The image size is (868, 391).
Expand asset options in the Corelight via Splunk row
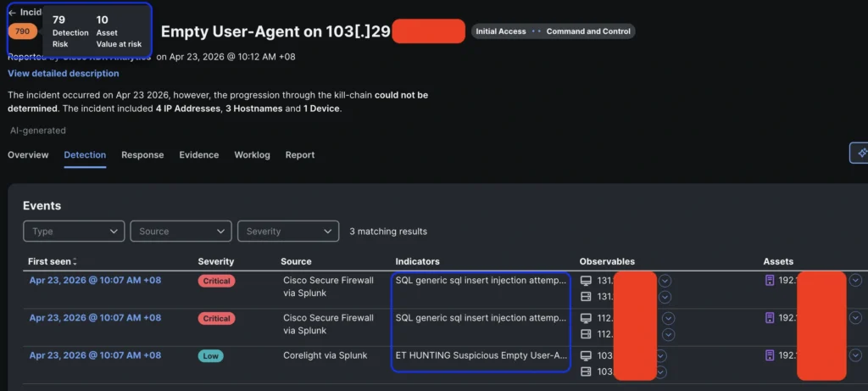[x=856, y=355]
